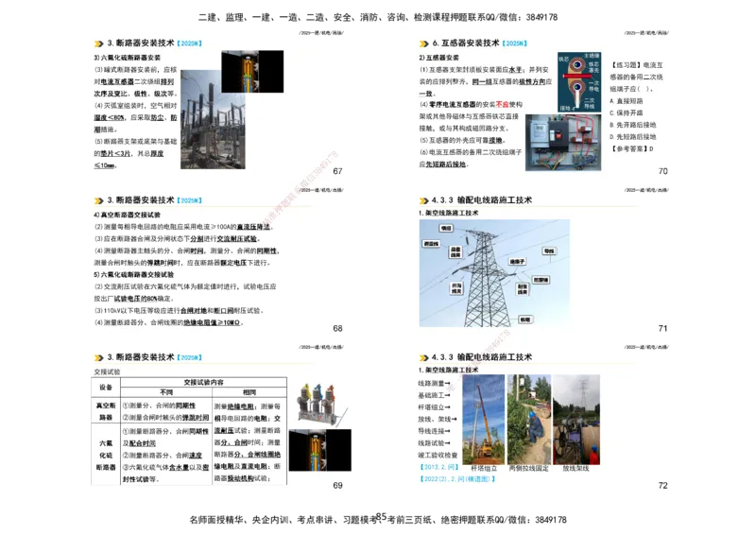Click the title 6.互感器安装技术
The image size is (756, 535).
[466, 43]
